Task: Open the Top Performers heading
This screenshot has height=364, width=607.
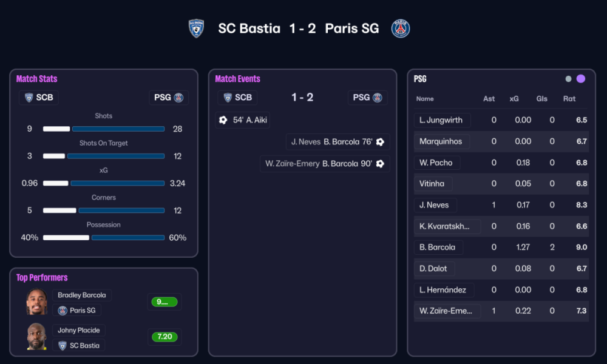Action: [42, 278]
